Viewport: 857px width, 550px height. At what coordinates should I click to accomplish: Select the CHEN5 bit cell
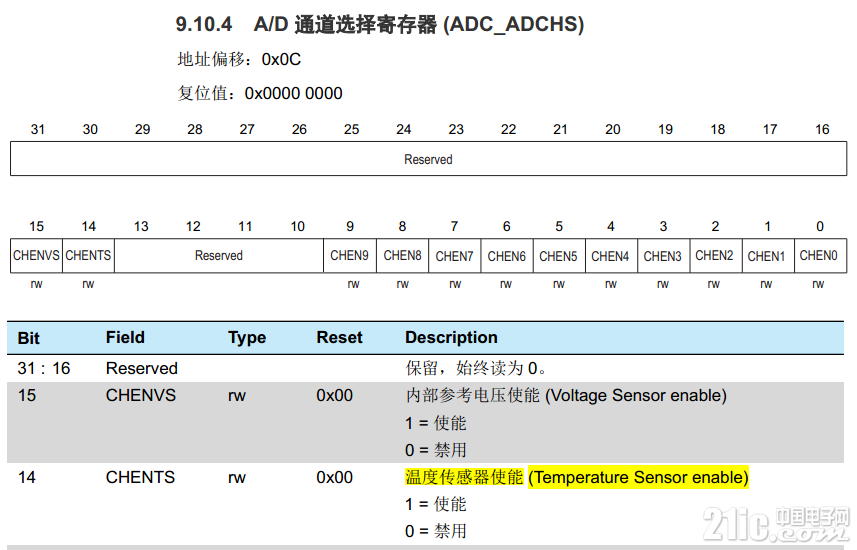pos(559,255)
